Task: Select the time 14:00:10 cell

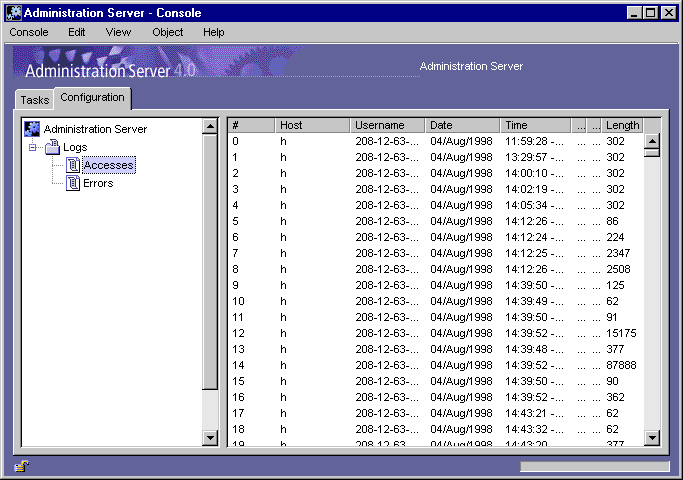Action: (534, 173)
